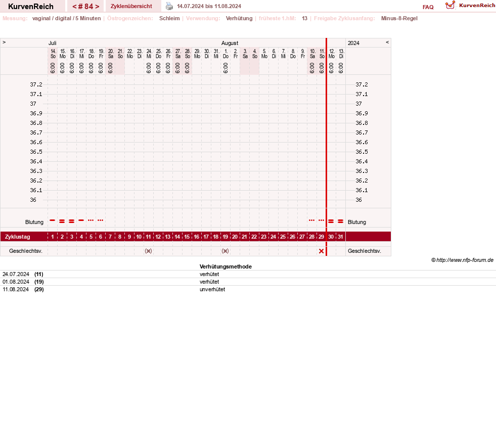Image resolution: width=496 pixels, height=448 pixels.
Task: Click protected intercourse mark on cycle day 19
Action: 225,251
